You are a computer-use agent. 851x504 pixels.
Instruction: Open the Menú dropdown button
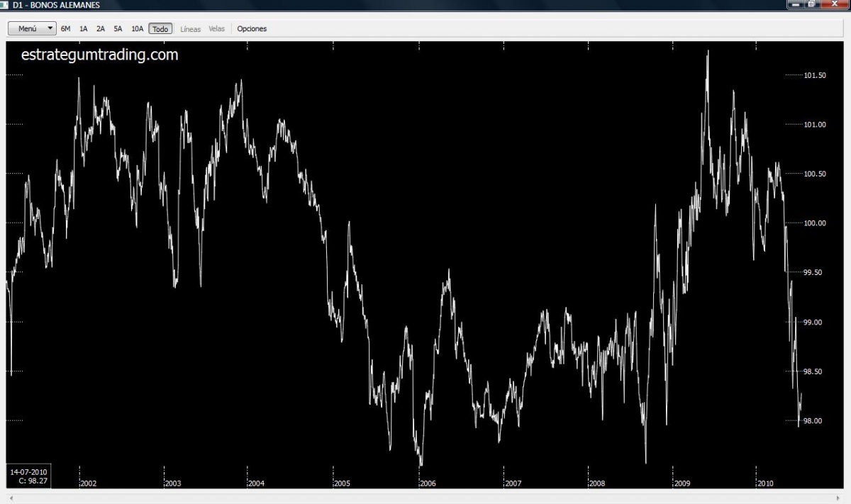32,28
